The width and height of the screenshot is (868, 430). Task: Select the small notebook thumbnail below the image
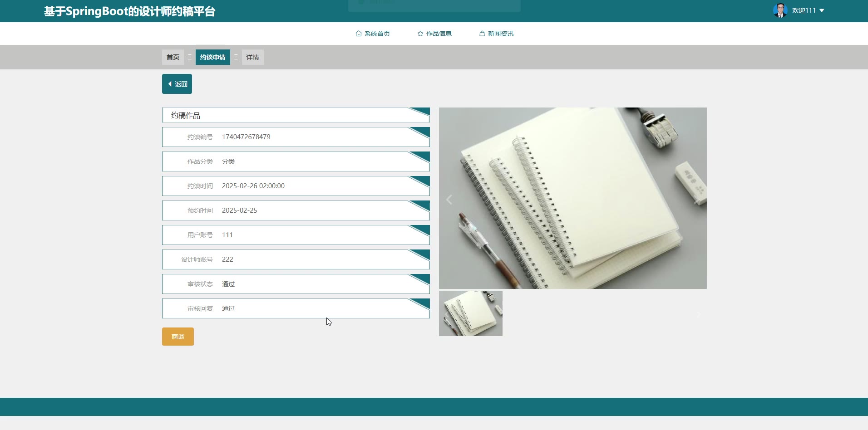pyautogui.click(x=471, y=313)
